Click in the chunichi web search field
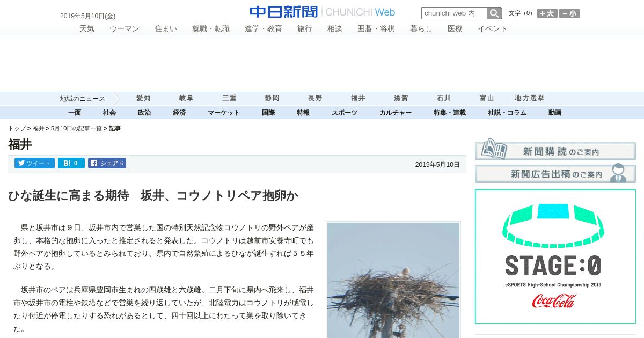The width and height of the screenshot is (644, 338). pyautogui.click(x=454, y=13)
